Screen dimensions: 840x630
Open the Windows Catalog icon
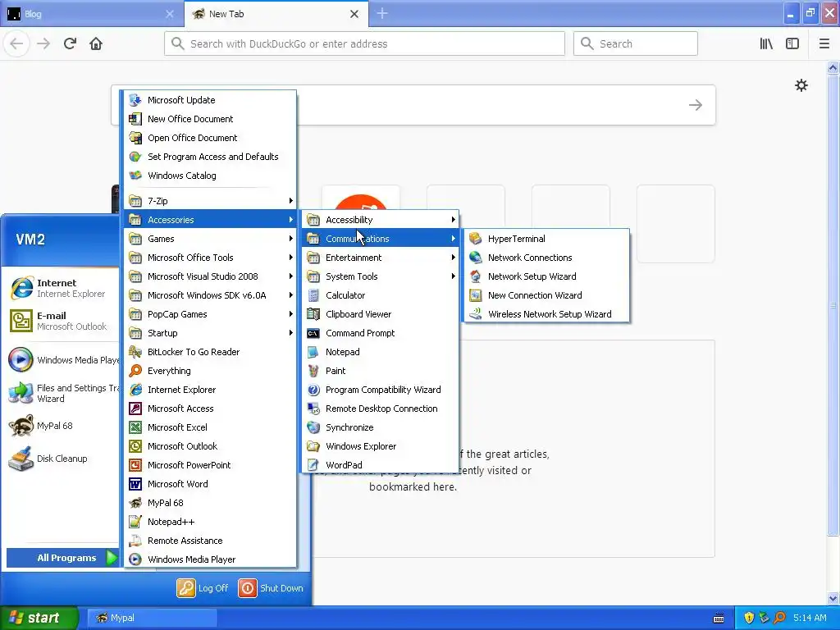click(135, 176)
